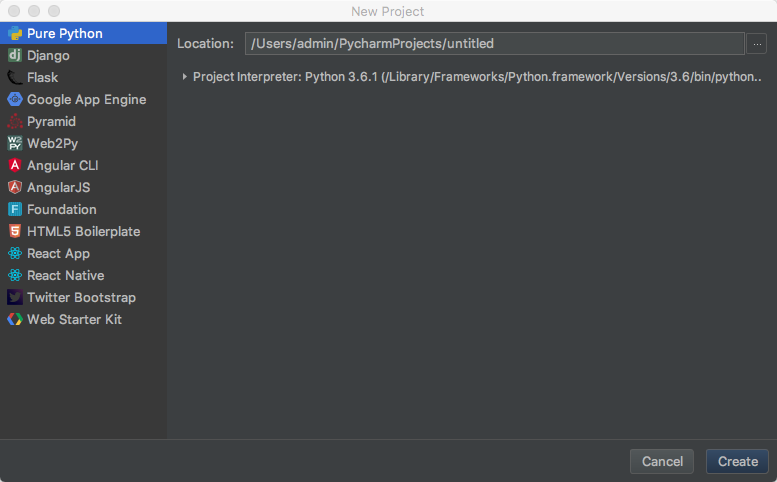Select Web Starter Kit label

coord(74,319)
